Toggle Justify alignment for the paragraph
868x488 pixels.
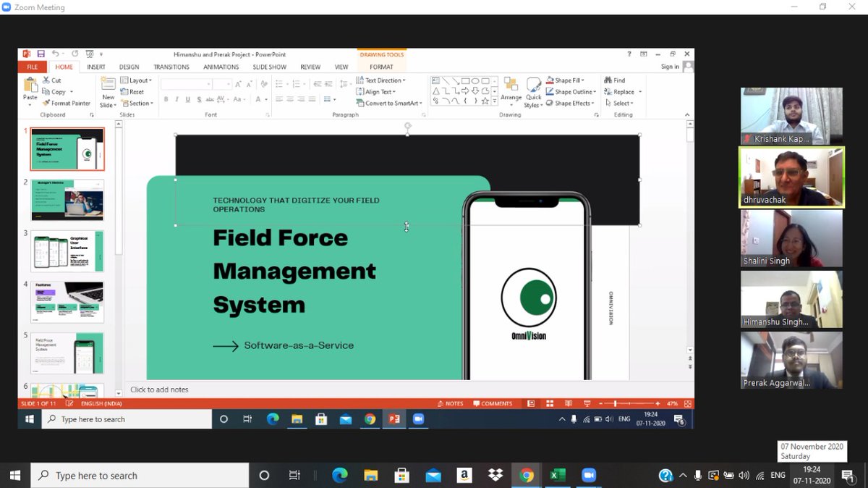pos(310,99)
